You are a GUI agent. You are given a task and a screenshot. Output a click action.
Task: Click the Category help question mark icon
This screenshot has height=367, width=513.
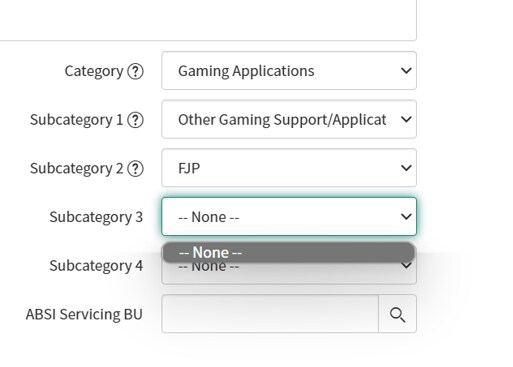(135, 71)
